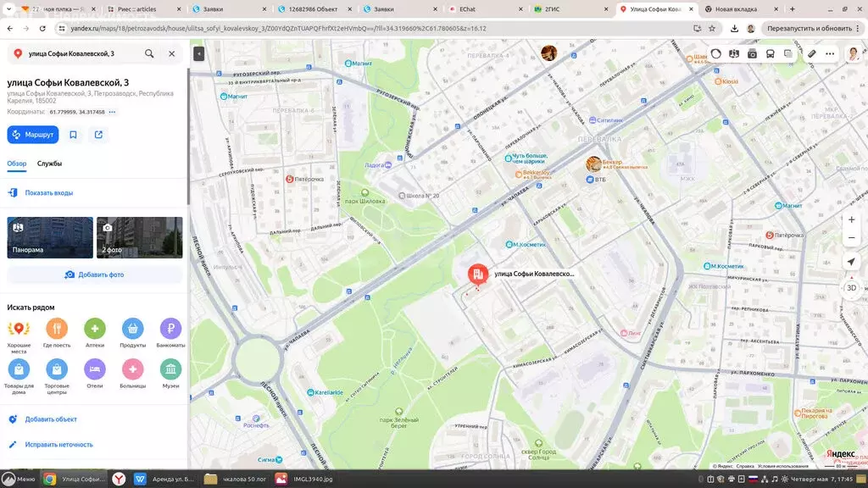Select Товары для дома nearby icon
The image size is (868, 488).
click(19, 369)
